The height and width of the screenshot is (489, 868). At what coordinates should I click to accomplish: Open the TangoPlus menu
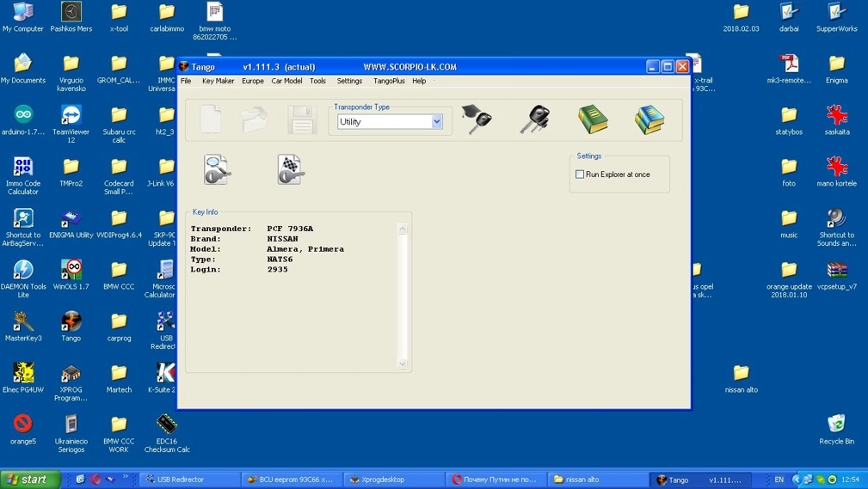pyautogui.click(x=389, y=81)
